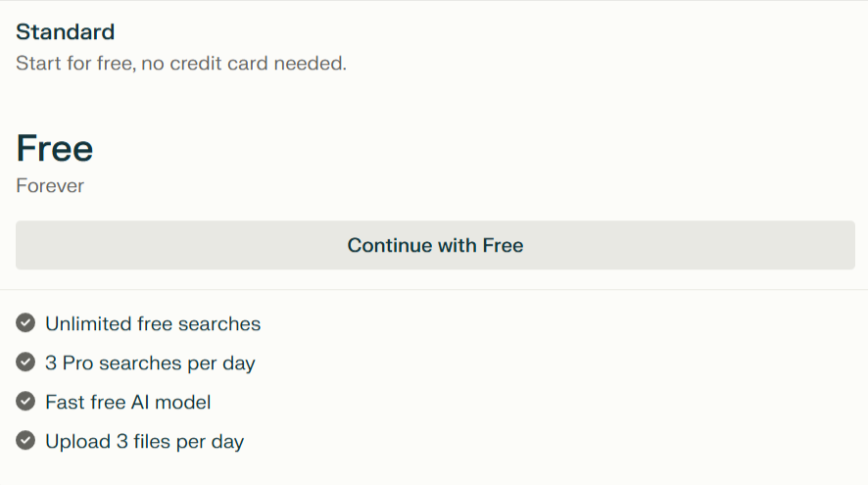The image size is (868, 485).
Task: Click checkmark icon beside Unlimited free searches
Action: click(x=25, y=322)
